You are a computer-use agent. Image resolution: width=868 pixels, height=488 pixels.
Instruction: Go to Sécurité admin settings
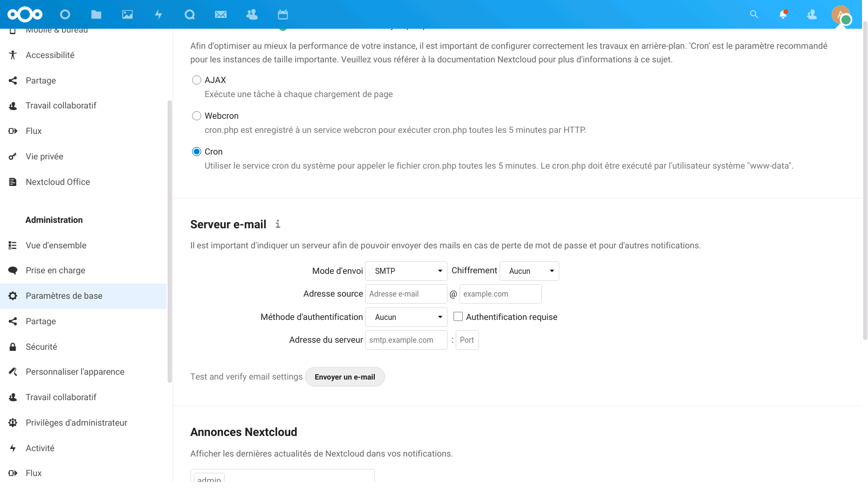[41, 347]
